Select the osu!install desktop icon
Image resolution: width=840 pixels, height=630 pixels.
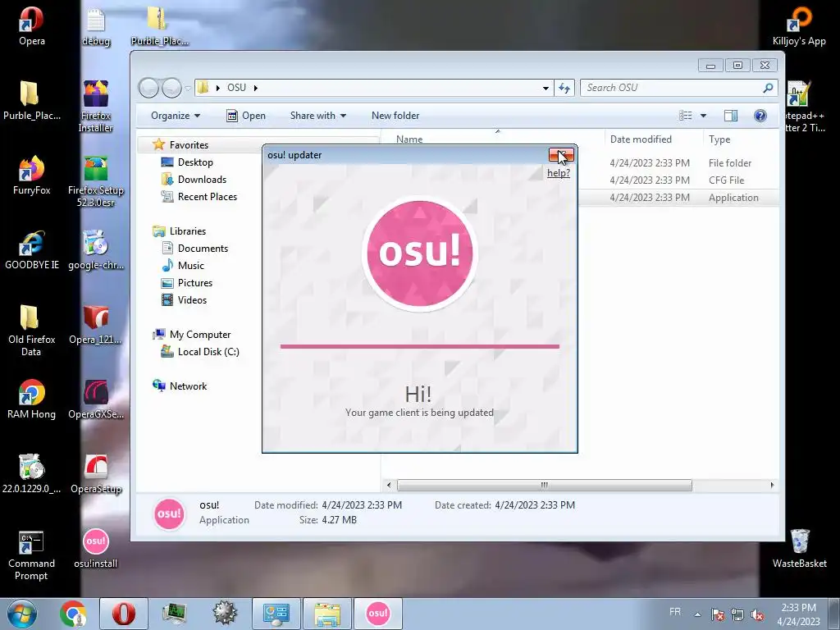coord(96,549)
